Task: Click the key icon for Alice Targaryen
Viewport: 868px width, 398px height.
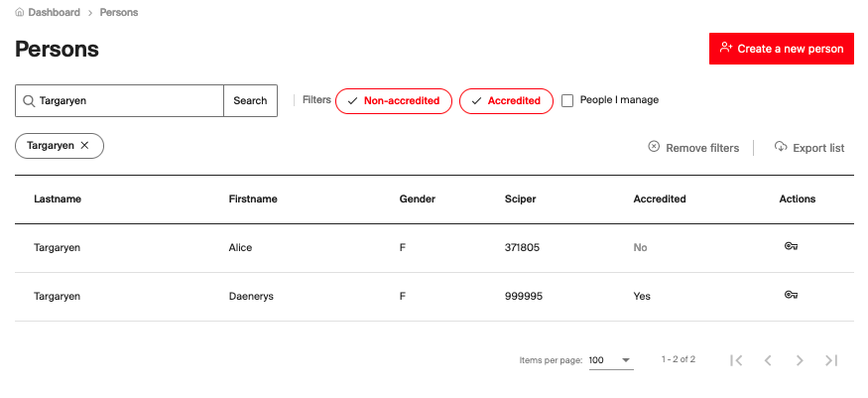Action: [791, 247]
